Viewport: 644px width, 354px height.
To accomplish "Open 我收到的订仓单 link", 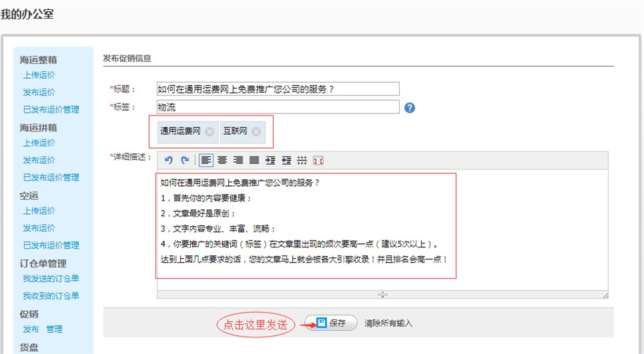I will pos(51,296).
